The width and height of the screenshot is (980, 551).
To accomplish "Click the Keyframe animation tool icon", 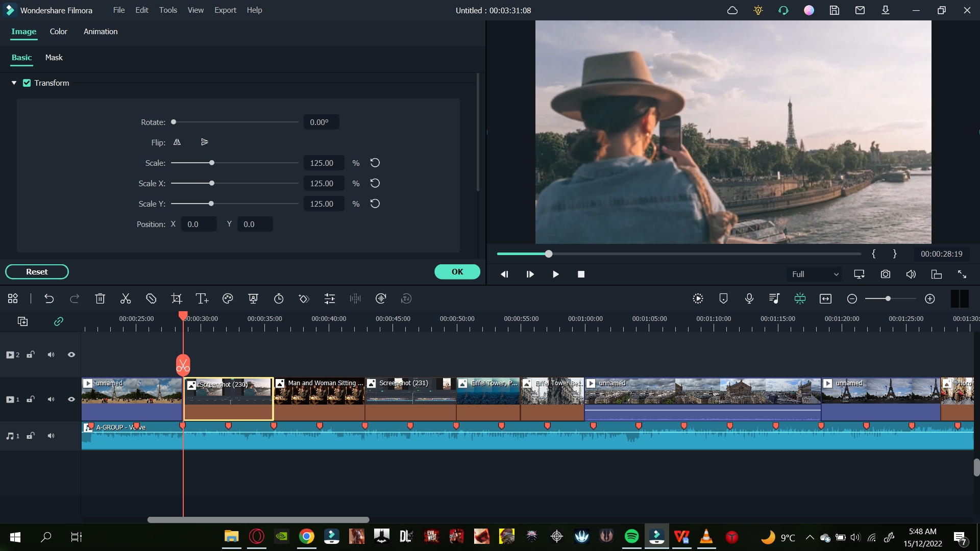I will tap(304, 298).
